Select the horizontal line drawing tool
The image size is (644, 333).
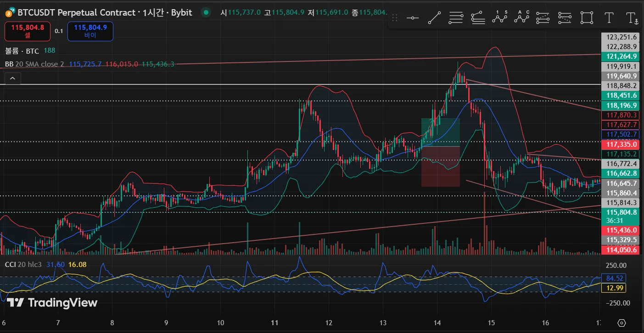413,18
